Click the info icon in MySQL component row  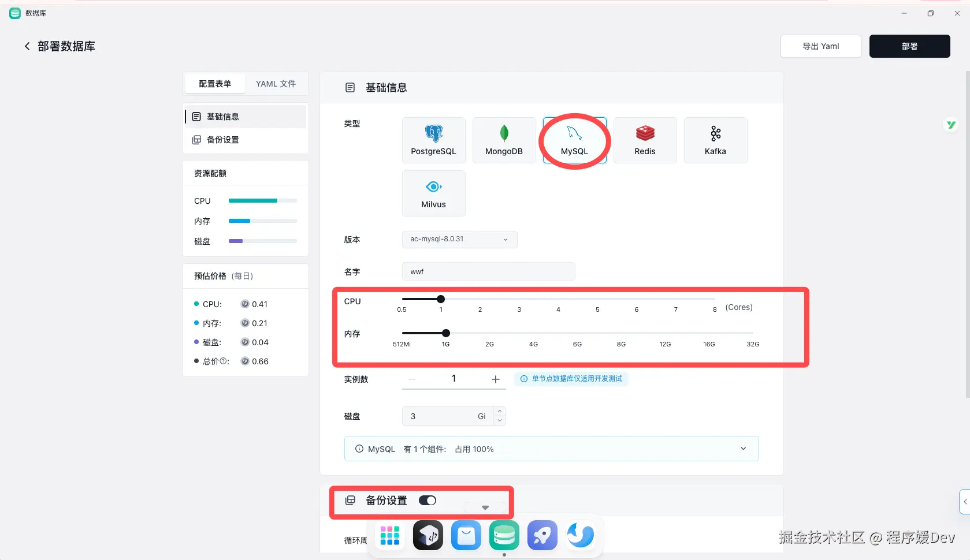click(359, 449)
